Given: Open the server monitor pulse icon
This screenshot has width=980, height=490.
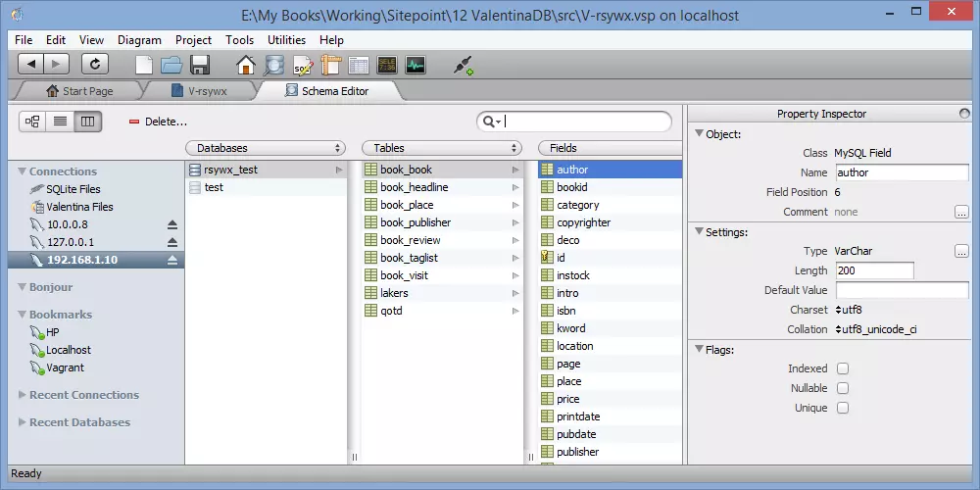Looking at the screenshot, I should click(x=415, y=65).
